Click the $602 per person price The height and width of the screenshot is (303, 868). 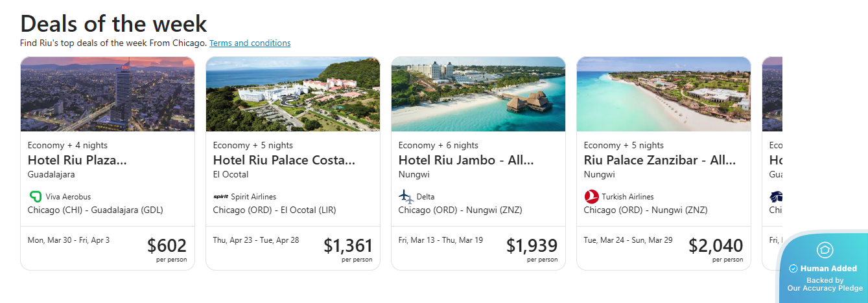coord(167,246)
